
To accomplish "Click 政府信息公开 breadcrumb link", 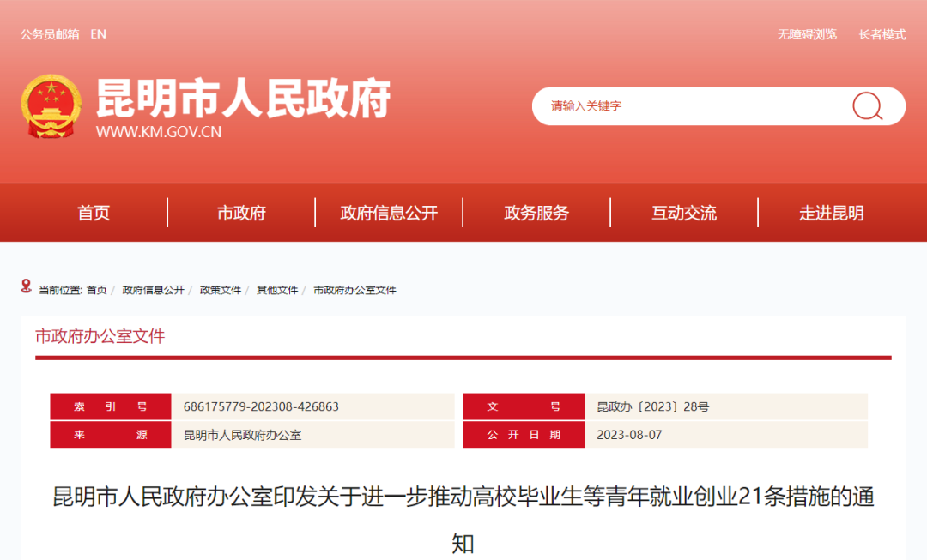I will click(153, 291).
